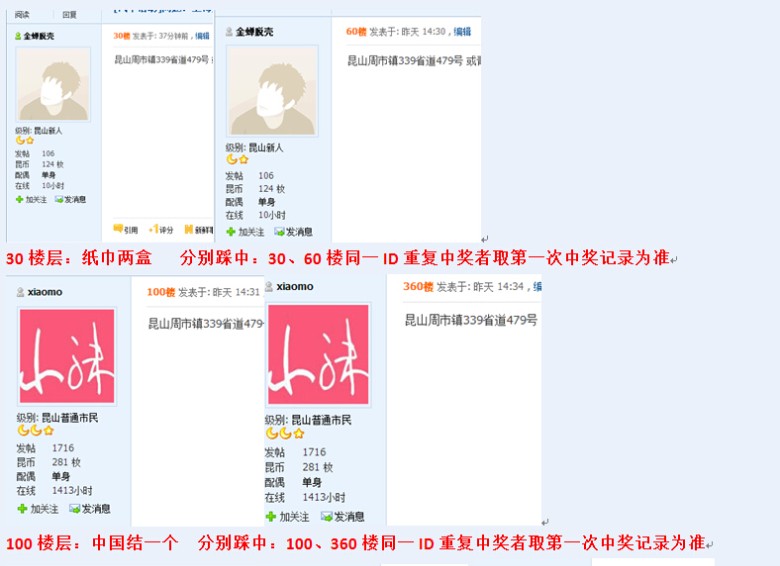Send message to xiaomo in 100楼 post
The height and width of the screenshot is (566, 780).
tap(90, 509)
